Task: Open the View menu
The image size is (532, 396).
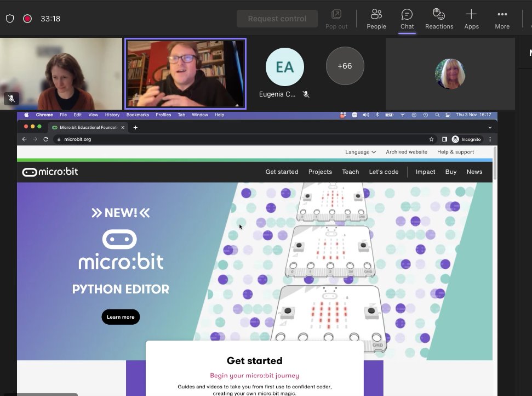Action: click(x=93, y=115)
